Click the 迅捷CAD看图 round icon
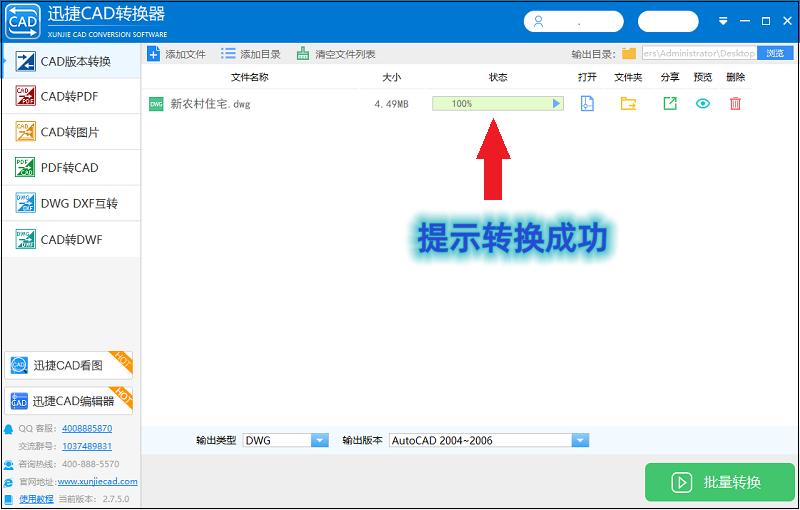This screenshot has height=510, width=800. pyautogui.click(x=19, y=365)
